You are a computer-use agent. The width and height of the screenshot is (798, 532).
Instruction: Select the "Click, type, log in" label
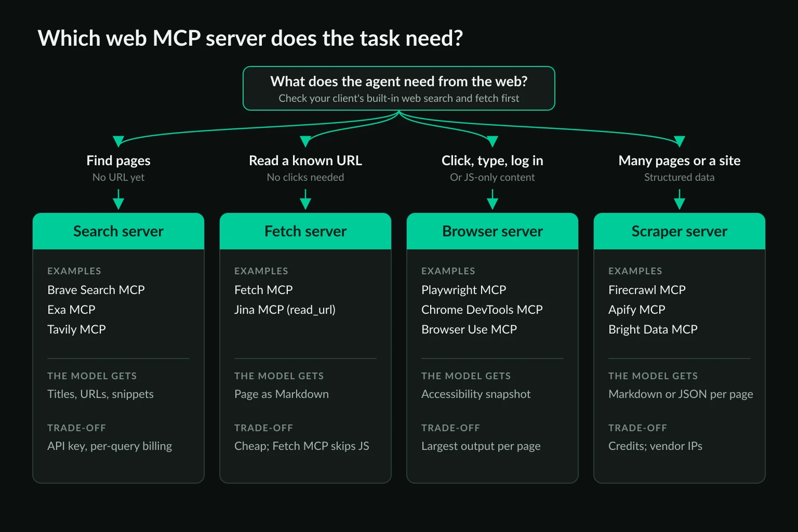tap(493, 161)
